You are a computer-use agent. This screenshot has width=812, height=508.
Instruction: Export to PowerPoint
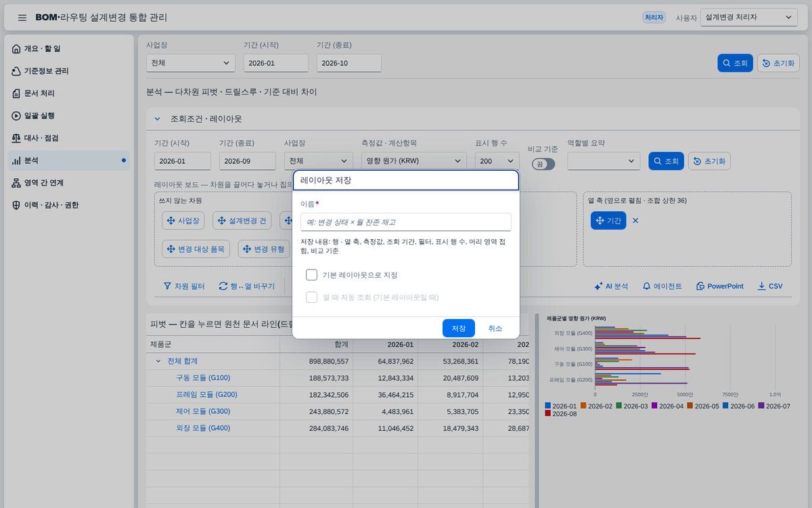tap(719, 287)
